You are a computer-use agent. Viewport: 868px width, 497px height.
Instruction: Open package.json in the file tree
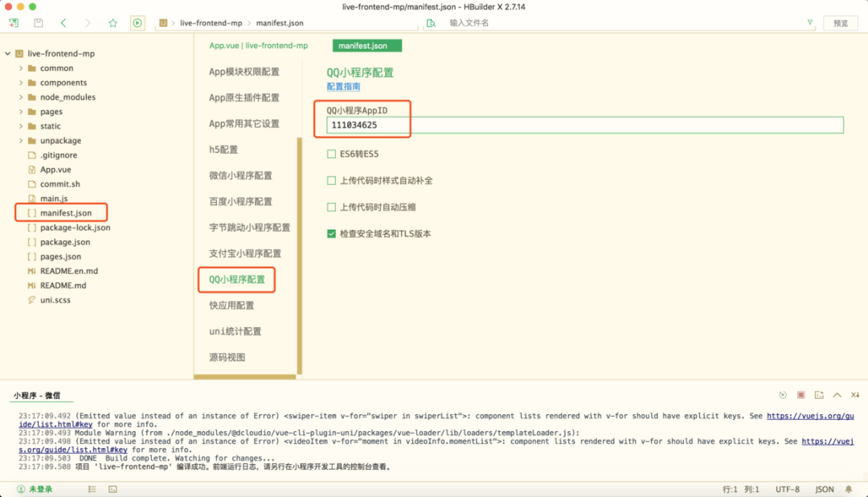coord(65,242)
